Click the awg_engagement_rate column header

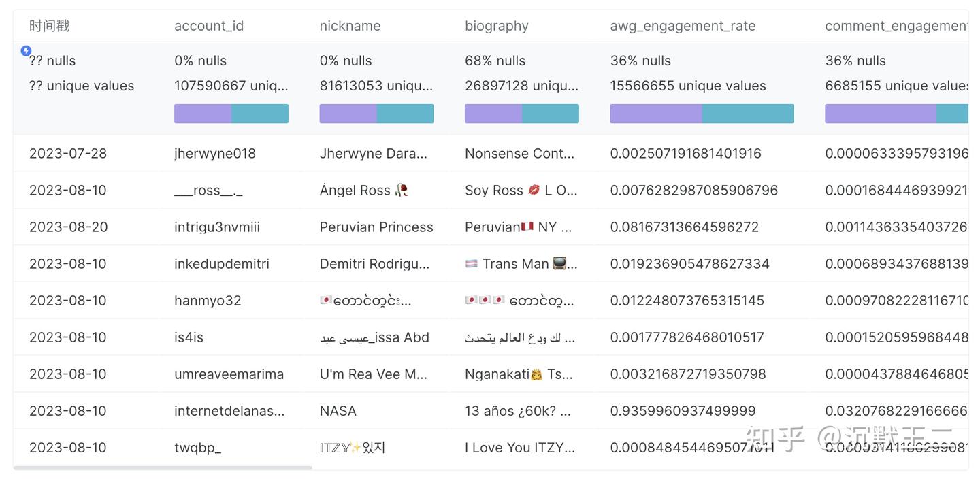tap(683, 26)
